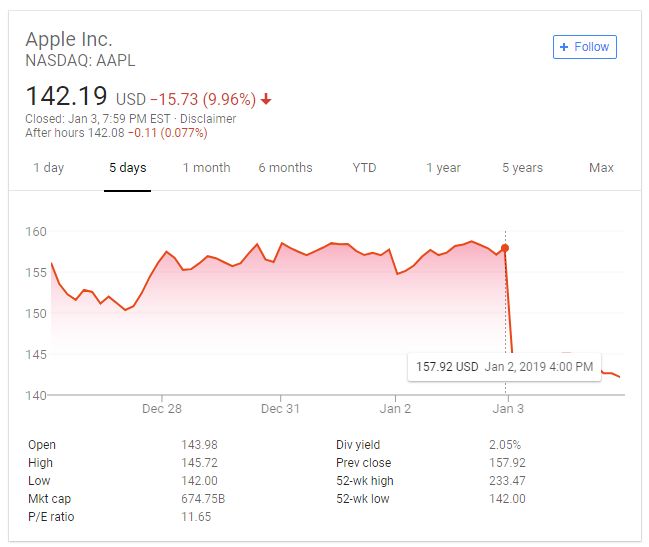
Task: Select the Max range tab
Action: [x=601, y=168]
